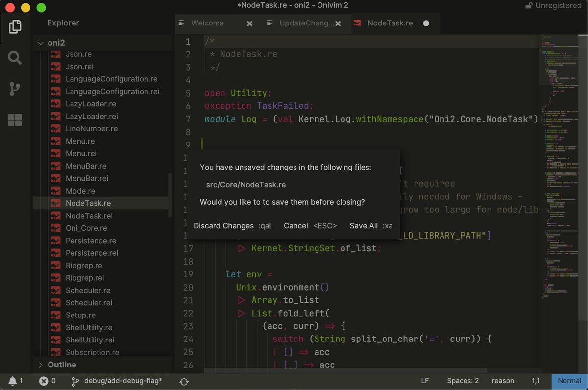This screenshot has width=588, height=390.
Task: Expand the Outline section
Action: (103, 365)
